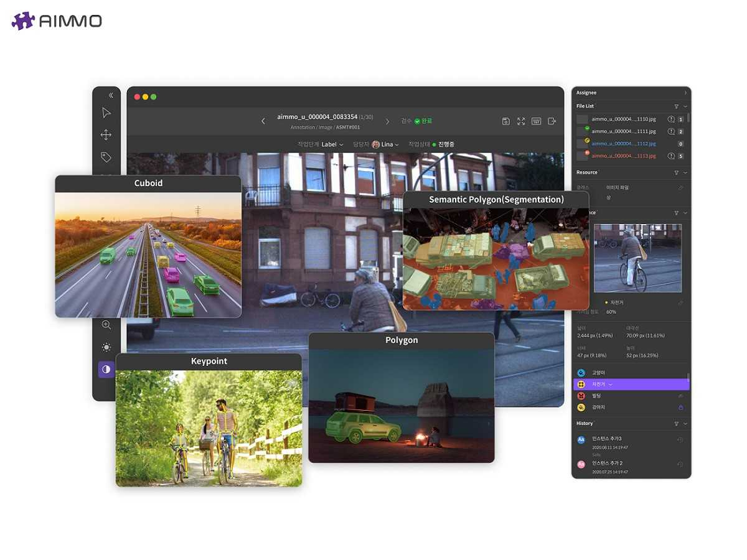Click the exit icon in header
747x560 pixels.
click(552, 121)
